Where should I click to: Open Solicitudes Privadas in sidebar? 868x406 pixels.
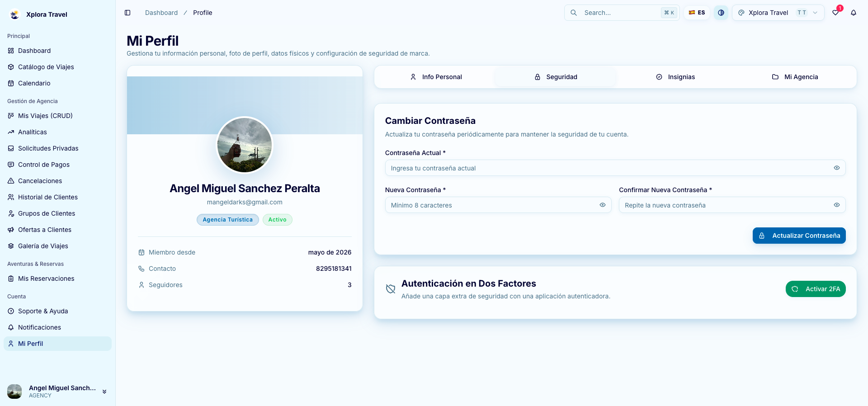(x=57, y=148)
